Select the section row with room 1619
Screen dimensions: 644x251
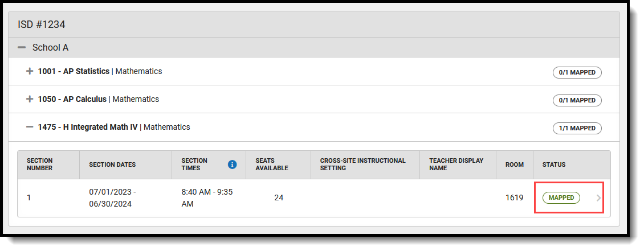point(314,197)
